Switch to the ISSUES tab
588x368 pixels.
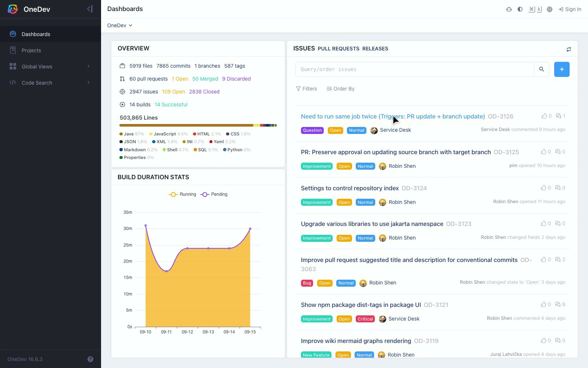pyautogui.click(x=304, y=48)
